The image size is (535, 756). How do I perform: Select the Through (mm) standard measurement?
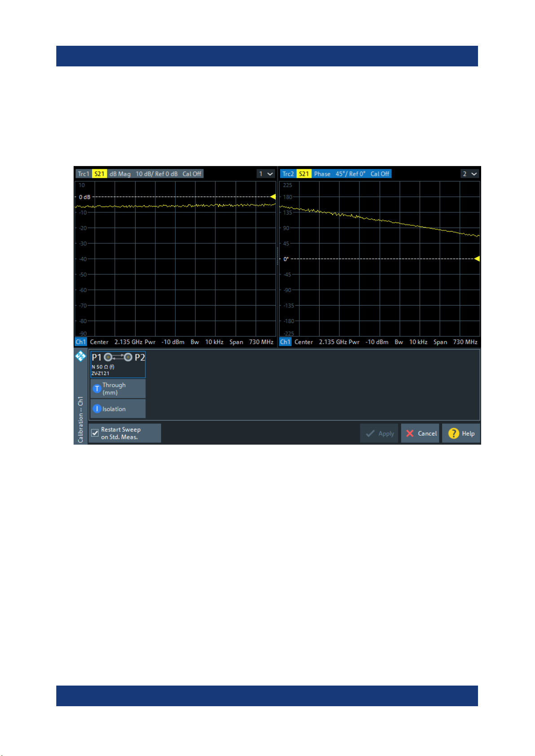(118, 389)
